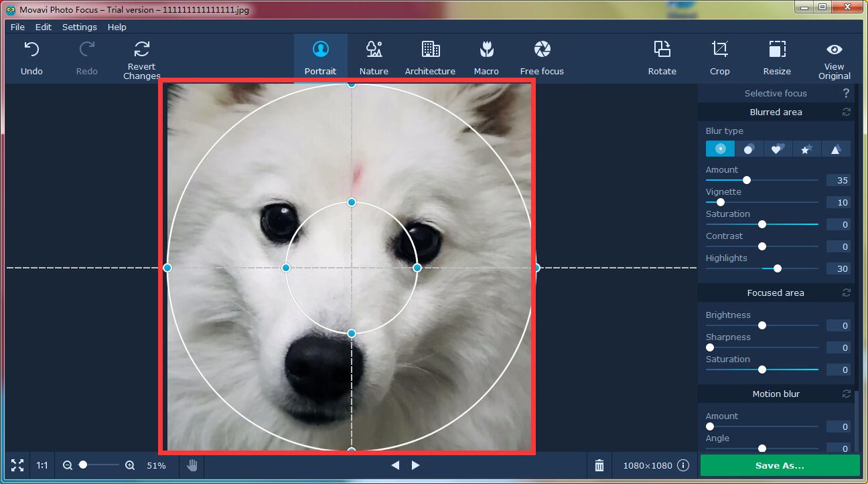This screenshot has height=484, width=868.
Task: Click the 51% zoom level text
Action: (x=156, y=465)
